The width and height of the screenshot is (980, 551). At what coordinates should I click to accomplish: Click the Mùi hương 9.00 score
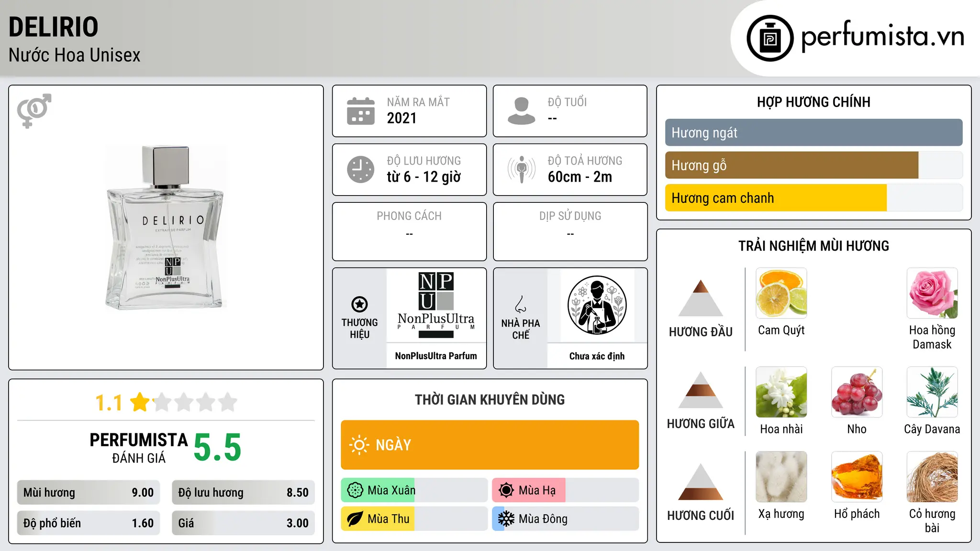click(x=89, y=493)
